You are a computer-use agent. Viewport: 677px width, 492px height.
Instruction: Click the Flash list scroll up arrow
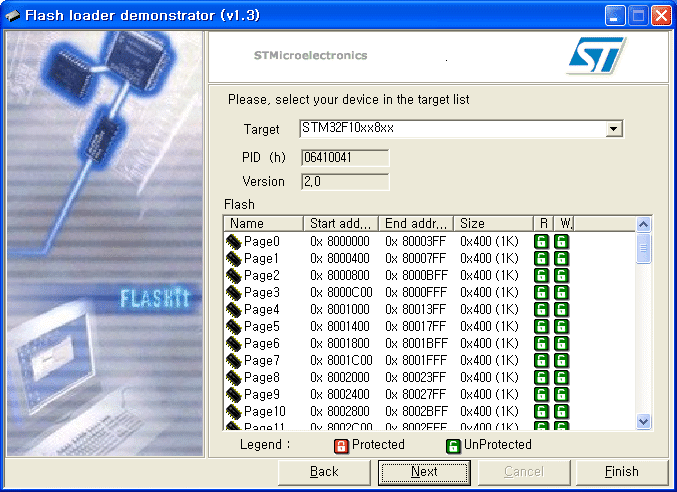tap(643, 224)
